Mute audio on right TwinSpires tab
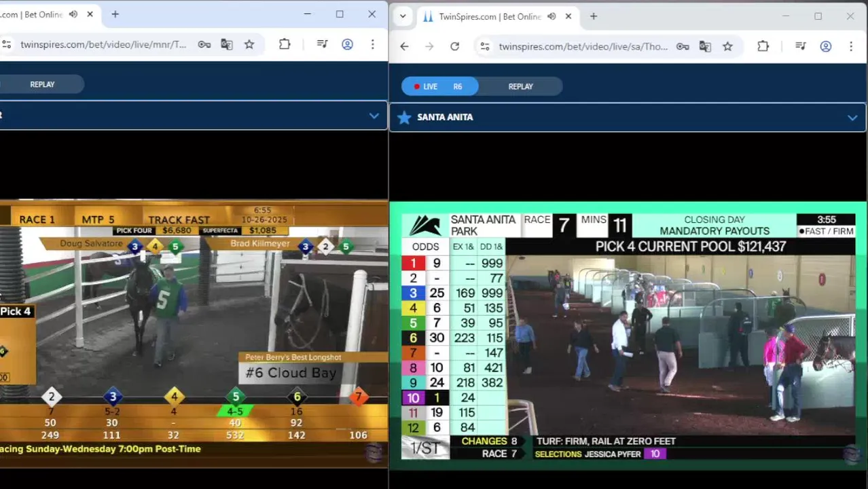The width and height of the screenshot is (868, 489). (x=551, y=16)
